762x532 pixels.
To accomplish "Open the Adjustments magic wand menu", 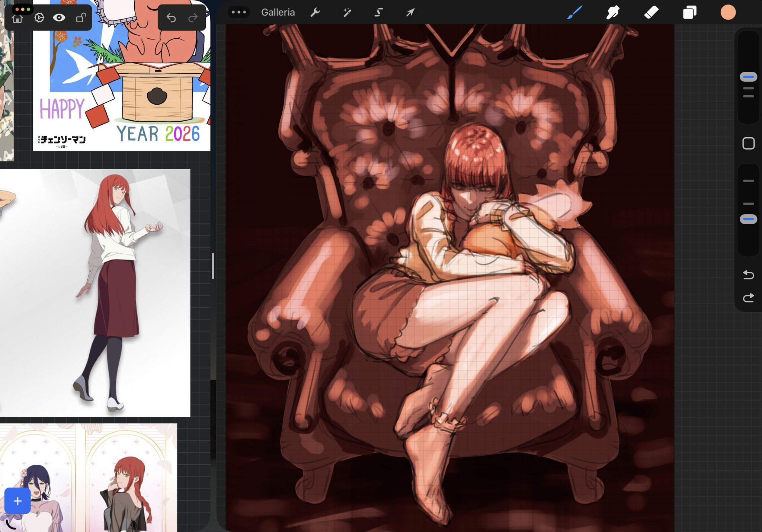I will click(347, 12).
